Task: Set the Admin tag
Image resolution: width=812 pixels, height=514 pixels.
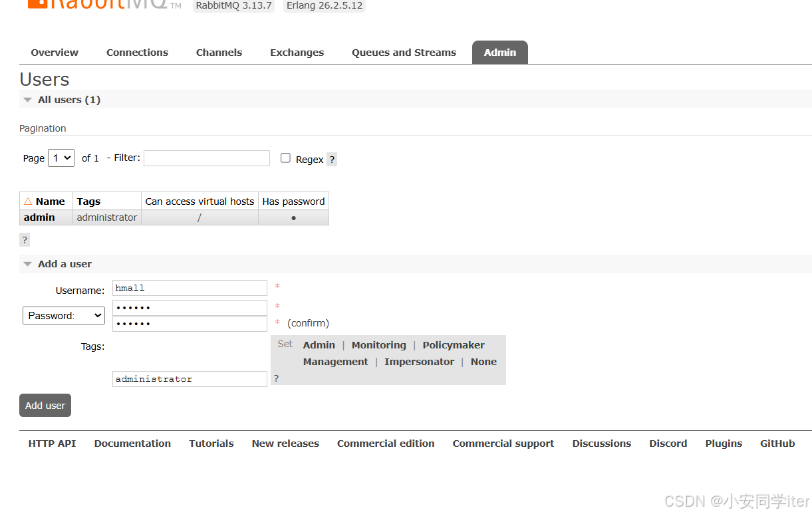Action: click(x=319, y=345)
